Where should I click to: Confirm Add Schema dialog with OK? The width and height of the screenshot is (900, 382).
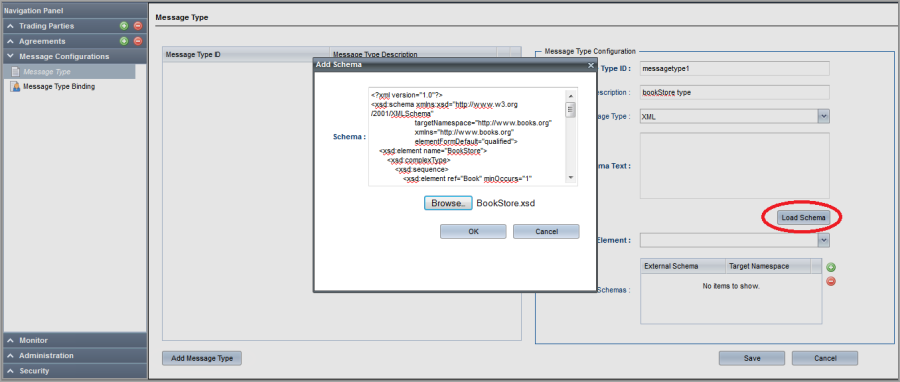(x=473, y=231)
